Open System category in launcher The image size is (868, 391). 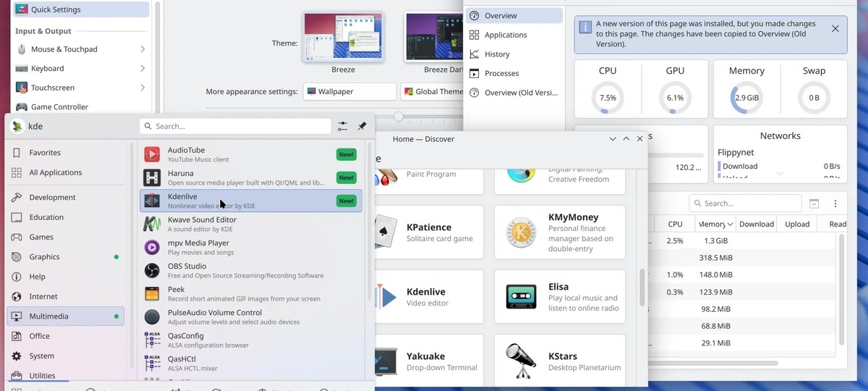(67, 356)
